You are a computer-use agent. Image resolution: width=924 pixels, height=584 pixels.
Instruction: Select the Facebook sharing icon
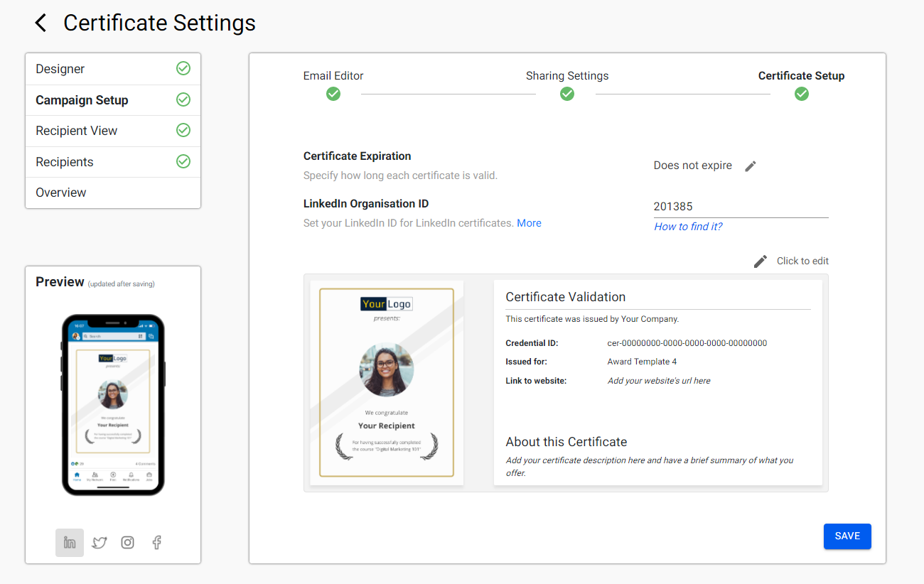[156, 542]
